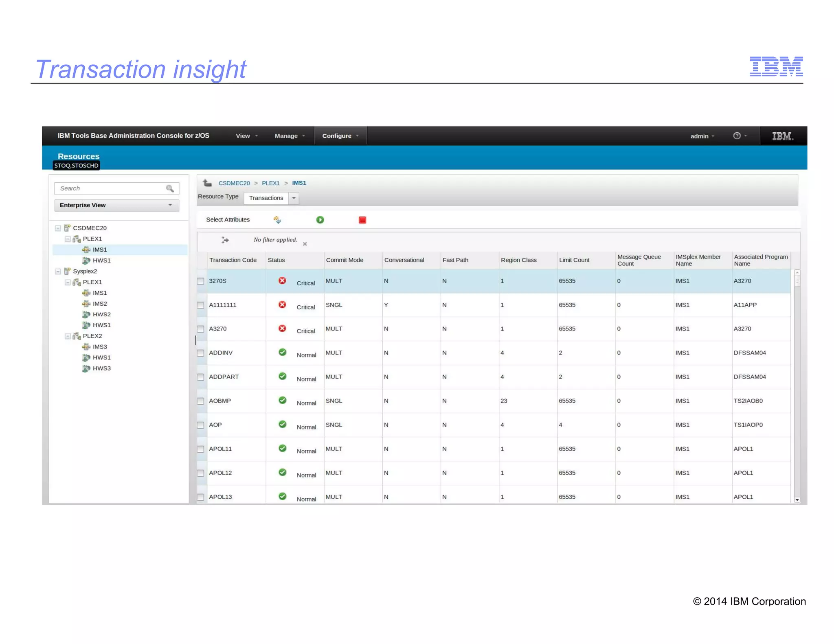Check the ADDPART transaction checkbox
Viewport: 834px width, 644px height.
pos(200,377)
